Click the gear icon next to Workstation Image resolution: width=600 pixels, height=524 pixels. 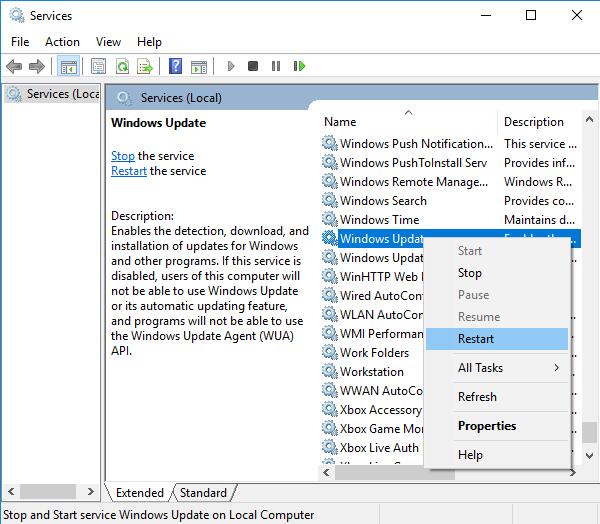(329, 371)
